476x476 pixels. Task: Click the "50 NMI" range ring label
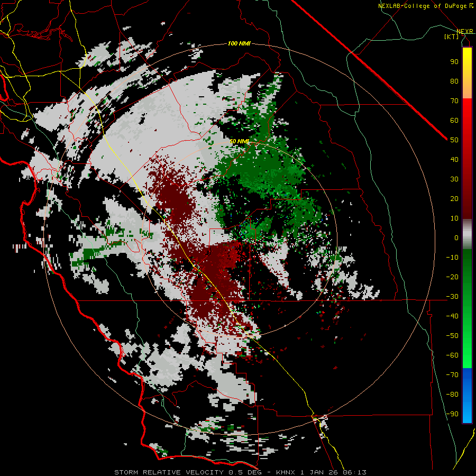239,141
